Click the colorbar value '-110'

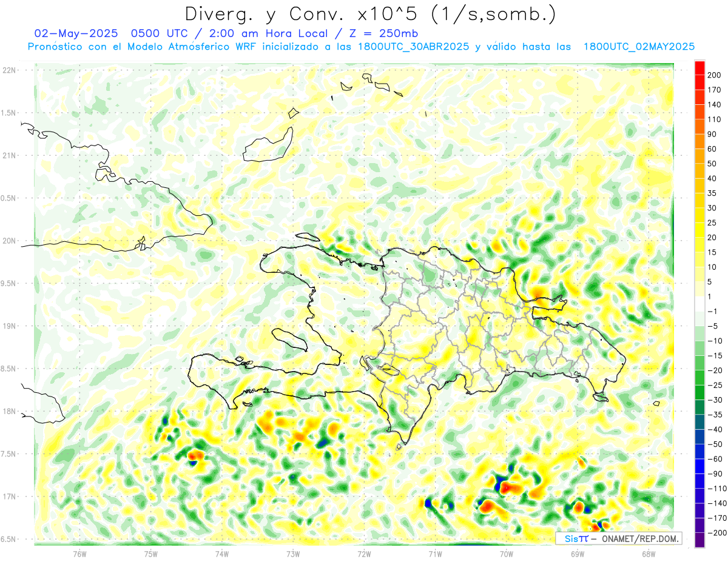point(716,489)
